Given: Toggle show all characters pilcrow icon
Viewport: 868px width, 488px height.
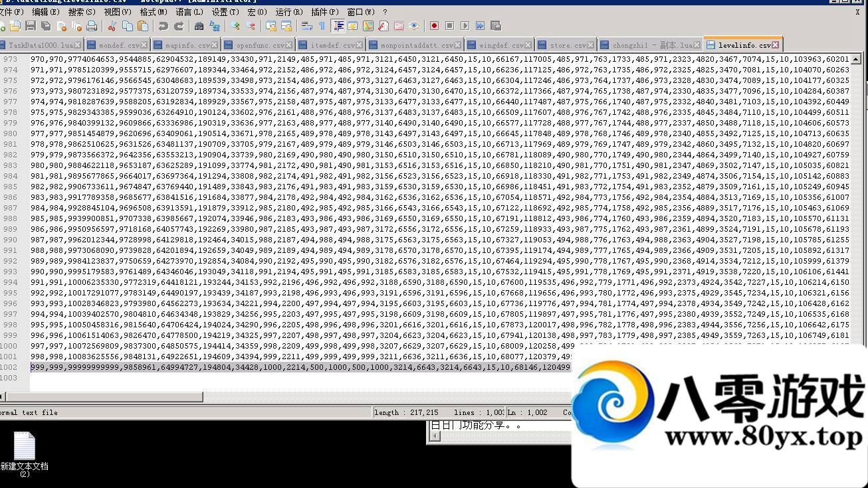Looking at the screenshot, I should (x=322, y=26).
